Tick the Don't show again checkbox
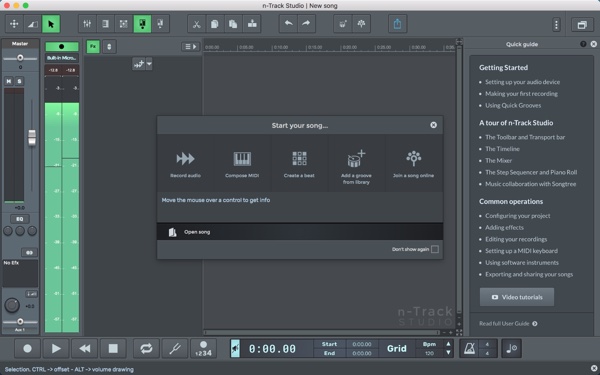 click(435, 249)
